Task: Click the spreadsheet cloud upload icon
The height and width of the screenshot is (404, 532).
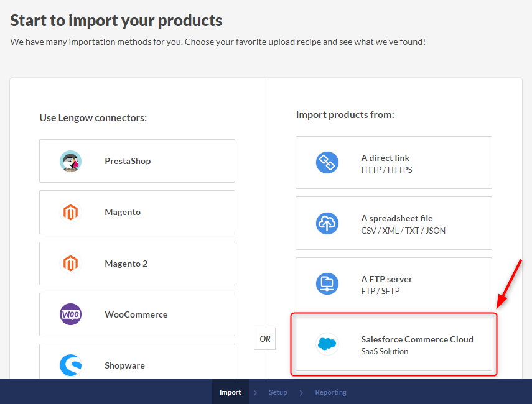Action: pyautogui.click(x=327, y=224)
